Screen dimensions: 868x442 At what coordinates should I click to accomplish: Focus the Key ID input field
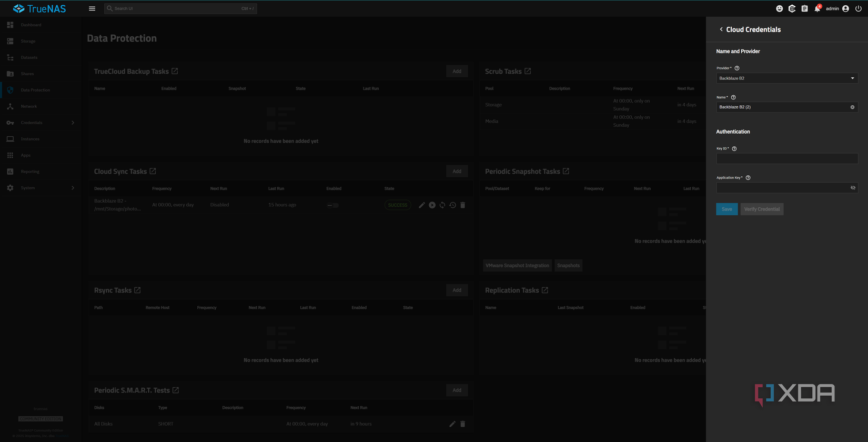787,159
